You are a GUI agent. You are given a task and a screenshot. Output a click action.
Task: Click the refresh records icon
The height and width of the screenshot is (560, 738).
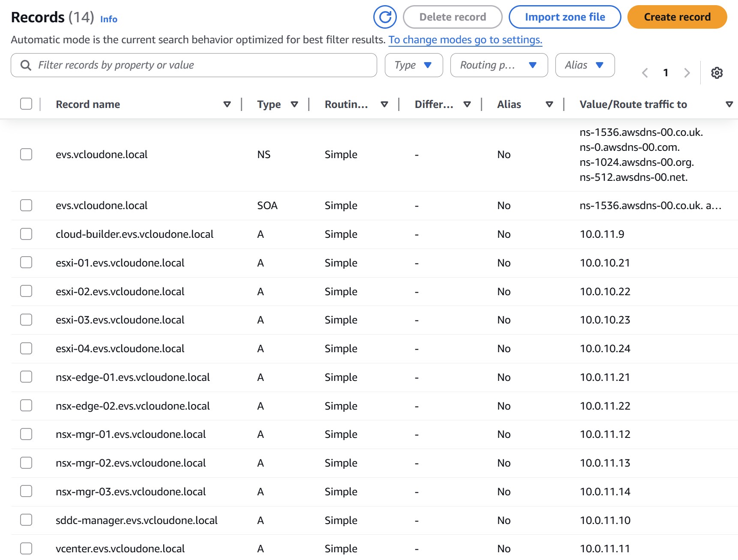384,17
